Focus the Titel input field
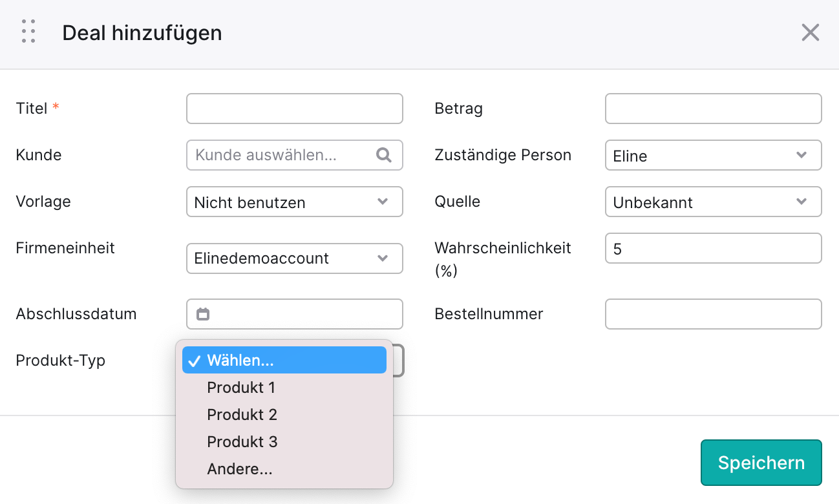The image size is (839, 504). pyautogui.click(x=295, y=109)
